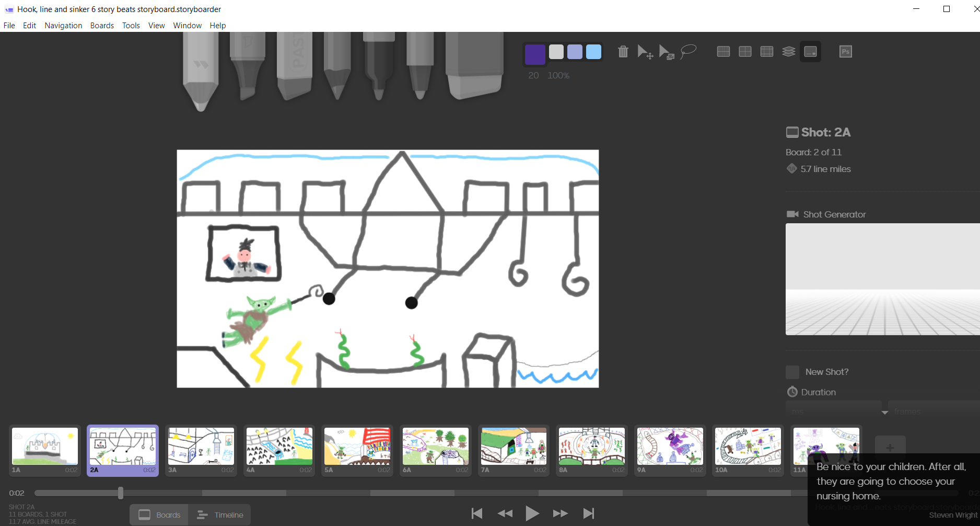980x526 pixels.
Task: Toggle the fine grid guide
Action: click(767, 51)
